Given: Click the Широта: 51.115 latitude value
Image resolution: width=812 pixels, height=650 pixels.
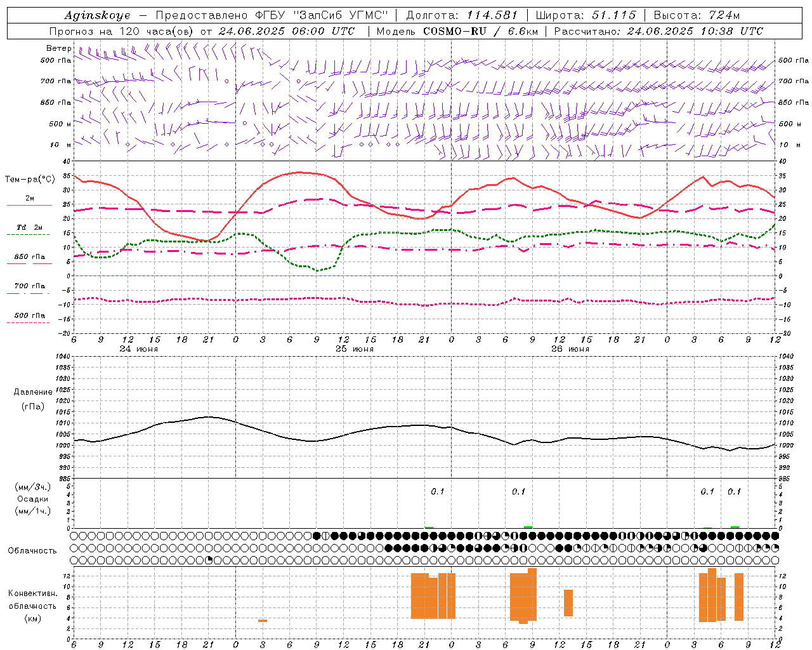Looking at the screenshot, I should tap(585, 15).
